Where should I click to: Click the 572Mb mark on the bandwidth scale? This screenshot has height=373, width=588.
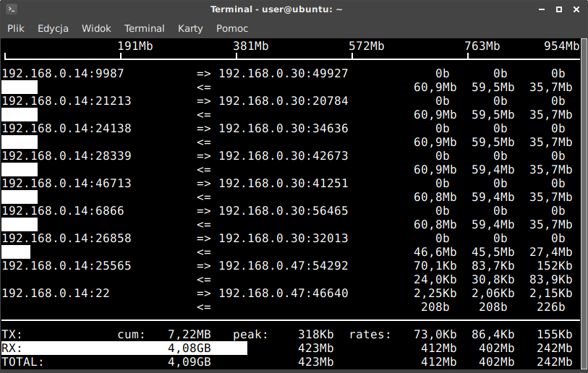coord(367,46)
